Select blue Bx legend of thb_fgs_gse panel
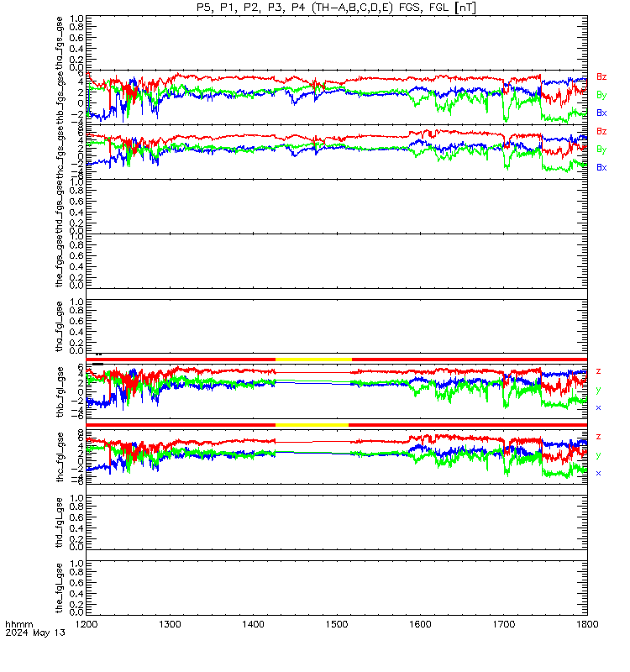Image resolution: width=630 pixels, height=672 pixels. tap(601, 113)
